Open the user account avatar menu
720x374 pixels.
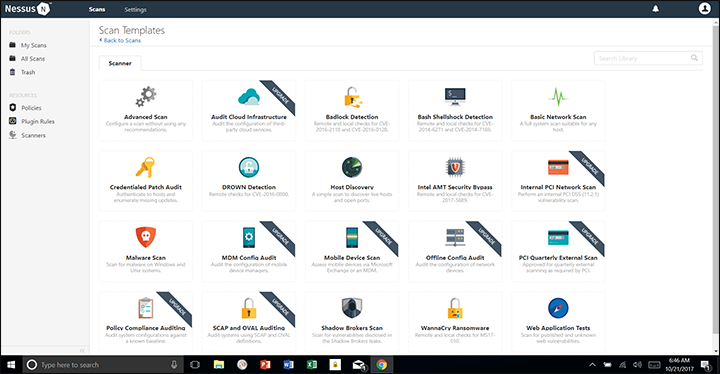704,8
